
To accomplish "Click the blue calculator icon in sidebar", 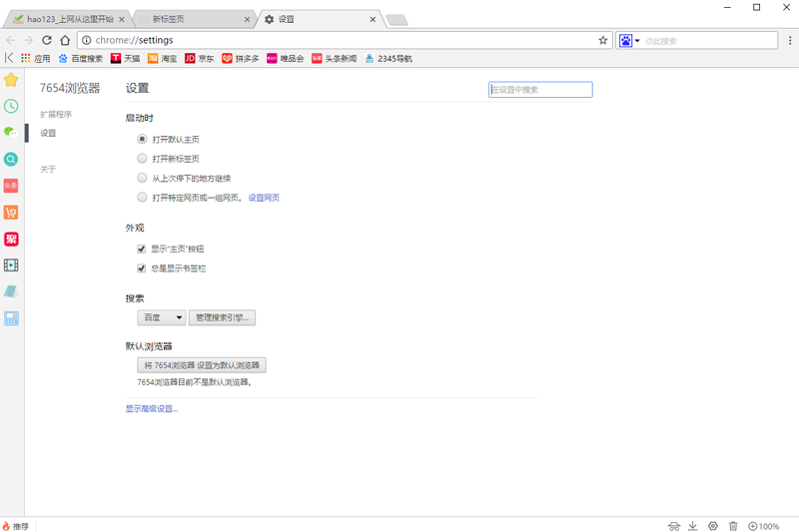I will [11, 318].
